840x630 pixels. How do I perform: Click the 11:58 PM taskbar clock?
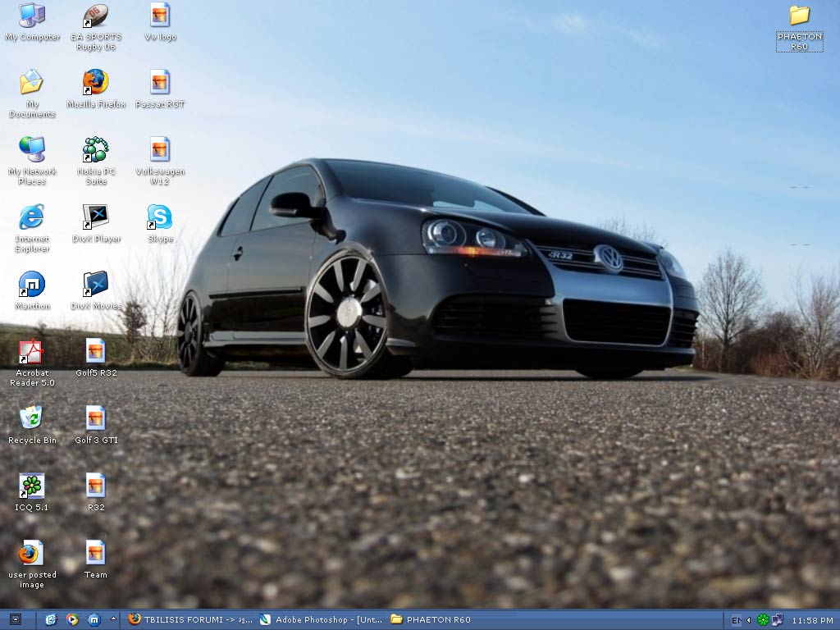point(810,620)
